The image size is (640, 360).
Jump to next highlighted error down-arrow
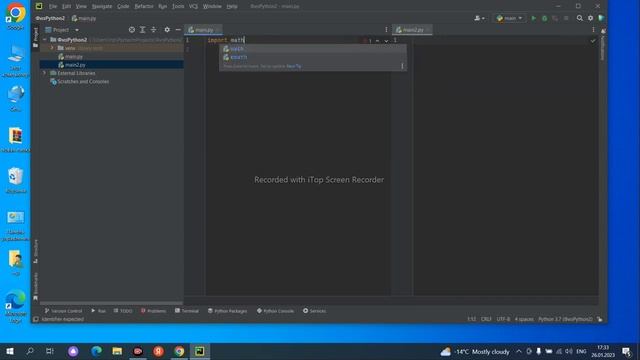click(386, 41)
